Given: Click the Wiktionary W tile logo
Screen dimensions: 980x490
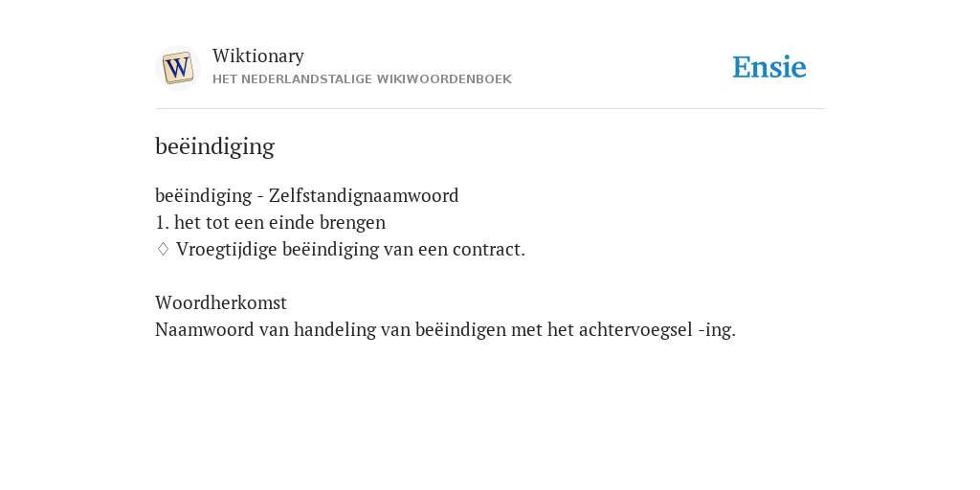Looking at the screenshot, I should pos(177,68).
